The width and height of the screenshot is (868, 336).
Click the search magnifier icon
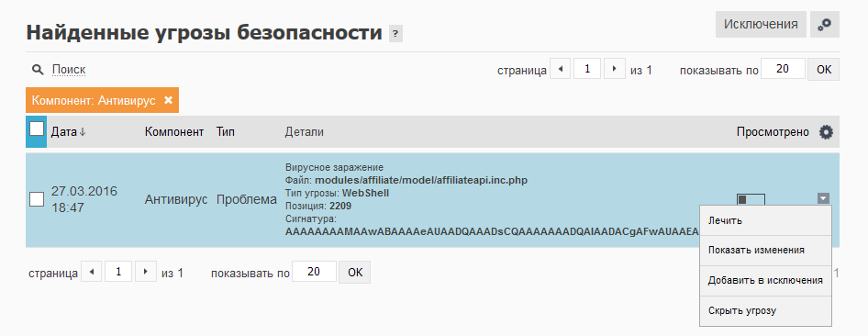[x=37, y=70]
